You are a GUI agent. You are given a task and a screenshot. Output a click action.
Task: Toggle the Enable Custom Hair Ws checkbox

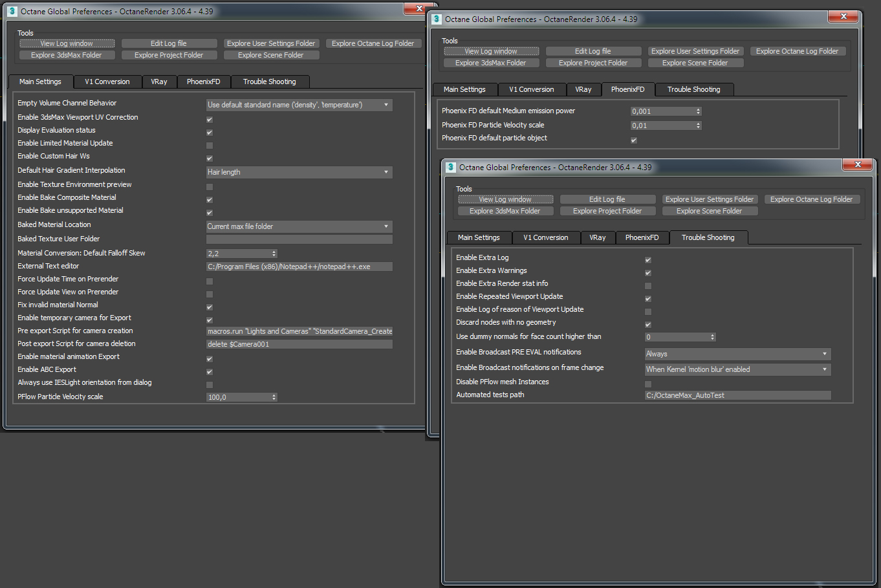coord(210,158)
